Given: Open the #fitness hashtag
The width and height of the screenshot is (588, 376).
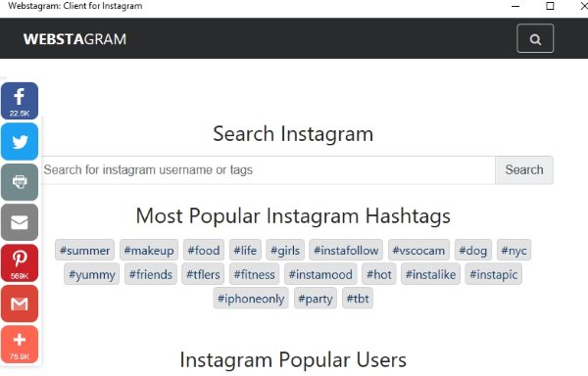Looking at the screenshot, I should click(x=254, y=274).
